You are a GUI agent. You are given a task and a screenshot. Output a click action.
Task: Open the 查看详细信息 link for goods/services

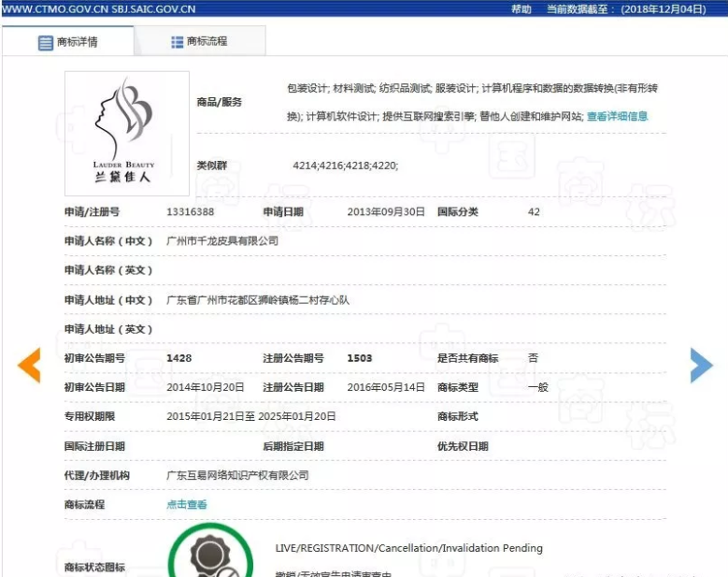click(x=617, y=117)
